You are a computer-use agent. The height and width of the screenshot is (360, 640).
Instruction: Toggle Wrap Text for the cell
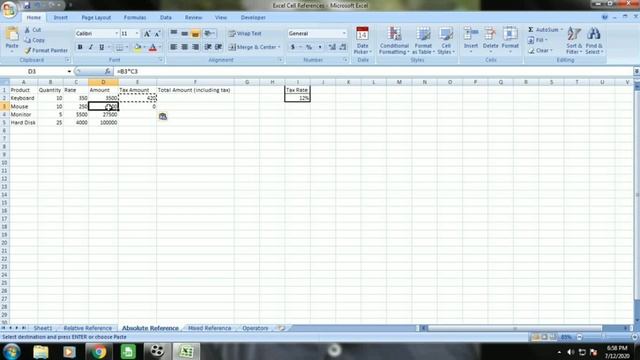click(x=245, y=33)
